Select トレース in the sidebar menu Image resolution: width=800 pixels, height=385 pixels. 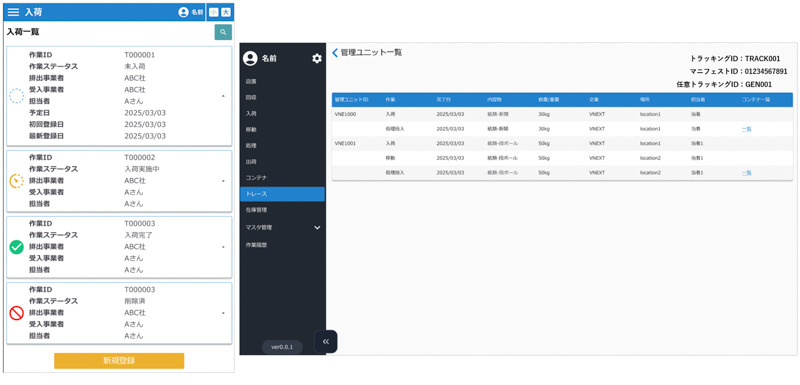(x=282, y=194)
